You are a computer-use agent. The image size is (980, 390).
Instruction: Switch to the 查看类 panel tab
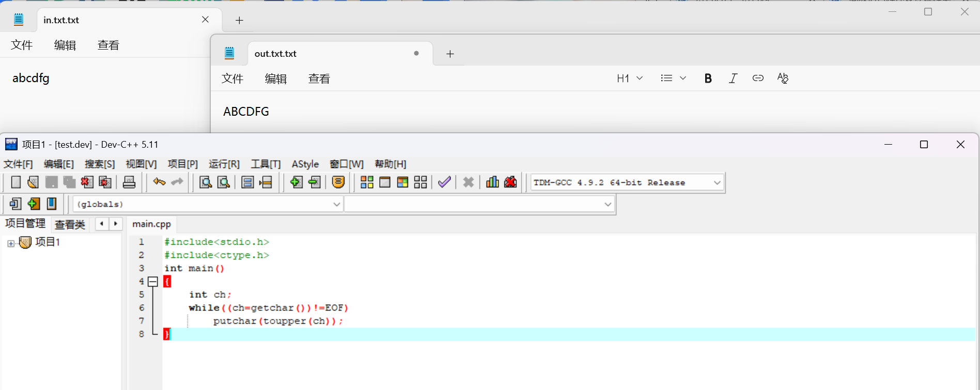[x=70, y=224]
